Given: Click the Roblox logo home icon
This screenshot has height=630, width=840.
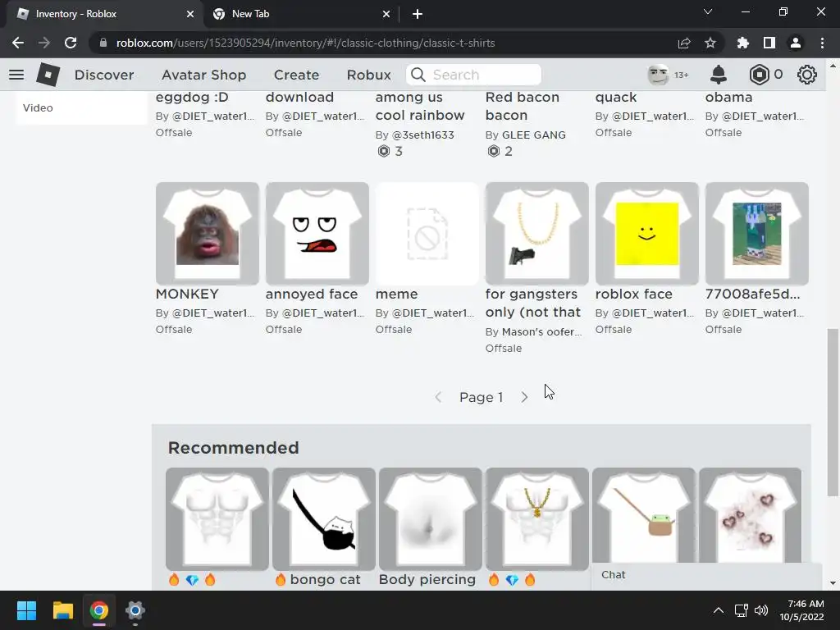Looking at the screenshot, I should coord(48,75).
